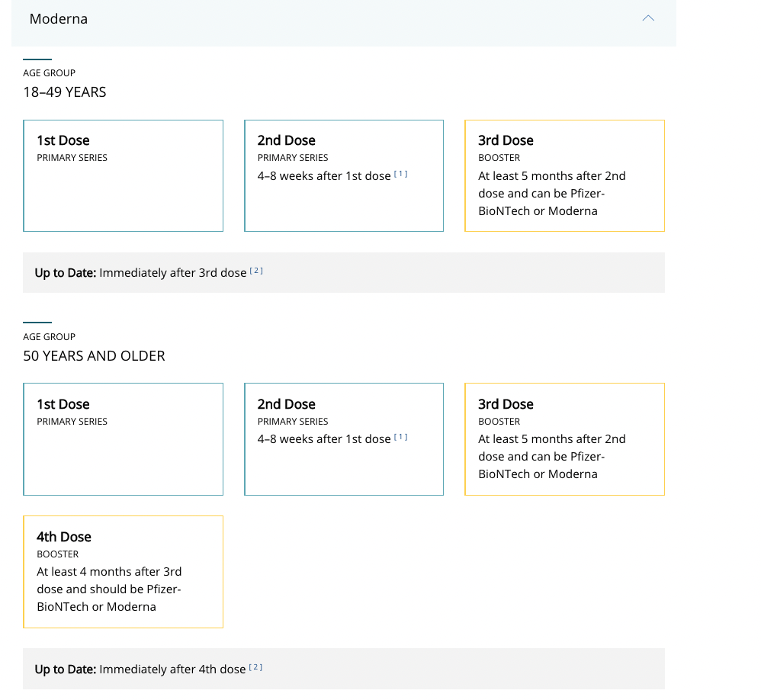Select the 50 and older 3rd Dose booster card
The width and height of the screenshot is (761, 700).
point(564,439)
